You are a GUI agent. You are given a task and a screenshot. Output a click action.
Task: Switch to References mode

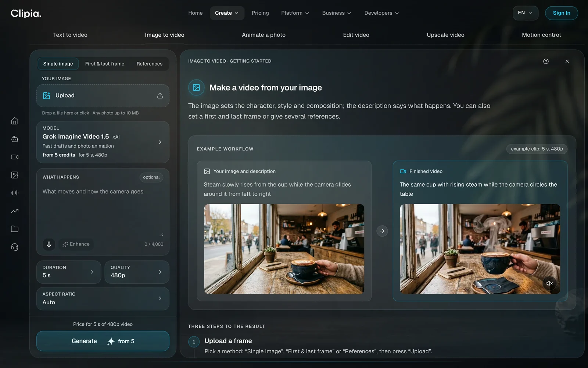coord(150,64)
